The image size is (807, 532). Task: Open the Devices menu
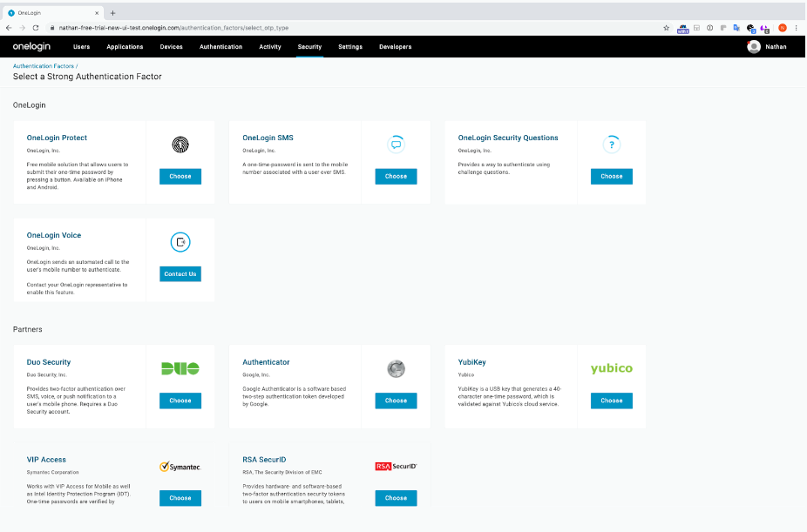[171, 47]
